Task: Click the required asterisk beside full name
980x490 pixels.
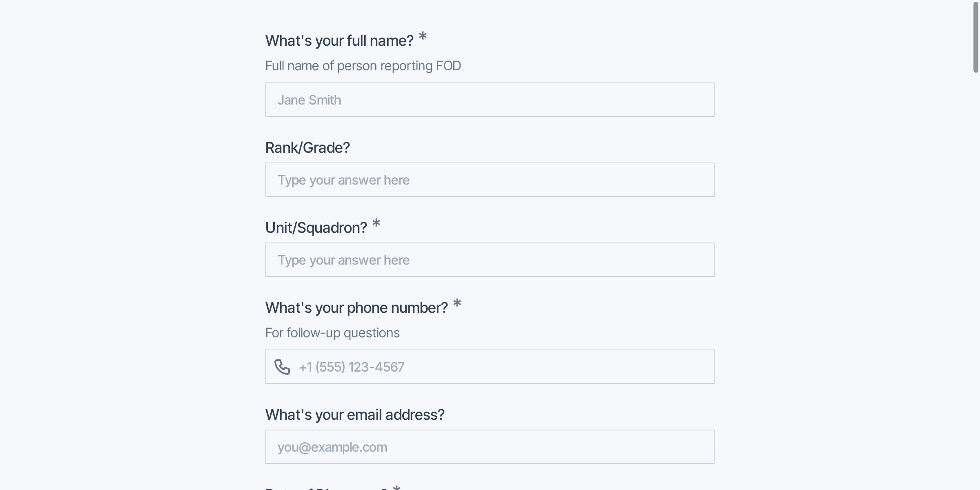Action: coord(423,36)
